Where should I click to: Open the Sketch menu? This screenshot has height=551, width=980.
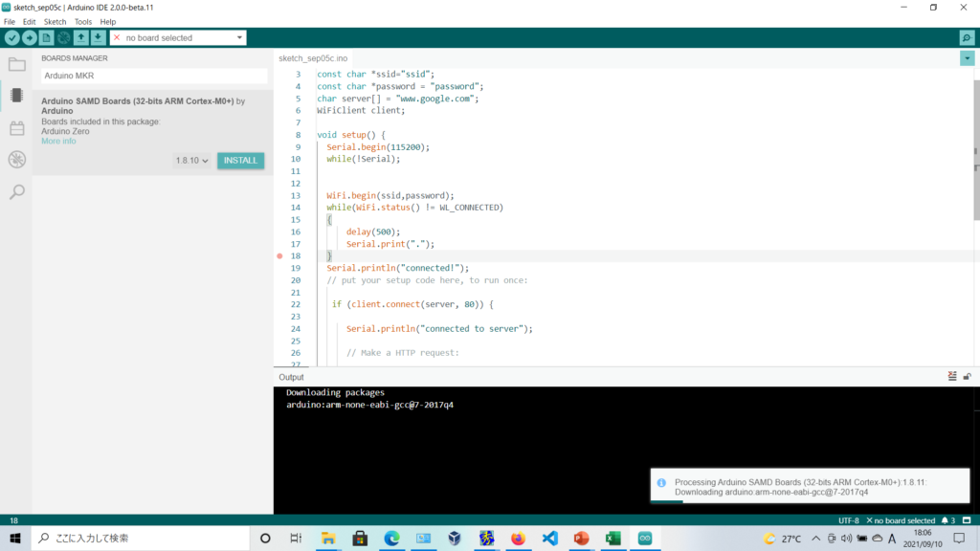click(55, 21)
